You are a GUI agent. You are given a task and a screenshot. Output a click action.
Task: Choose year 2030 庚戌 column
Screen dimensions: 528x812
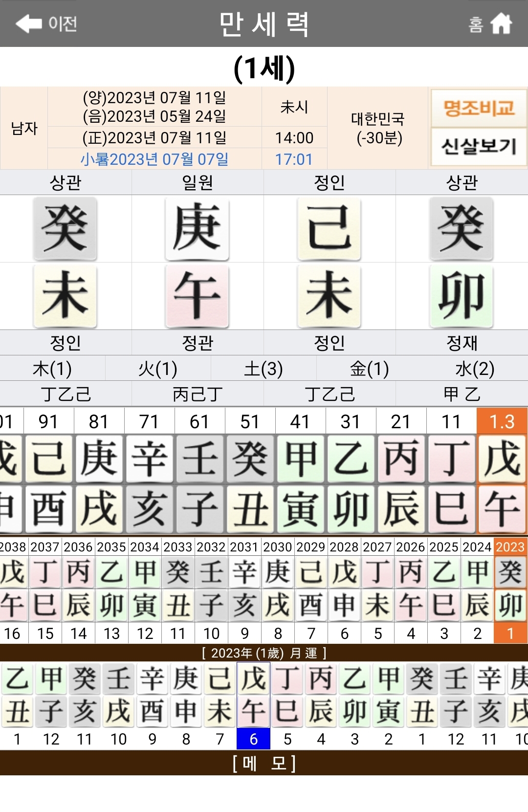[x=278, y=591]
